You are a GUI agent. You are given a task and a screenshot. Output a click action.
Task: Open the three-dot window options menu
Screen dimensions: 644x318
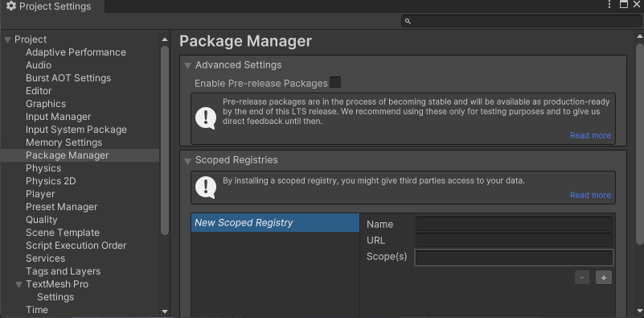point(609,5)
